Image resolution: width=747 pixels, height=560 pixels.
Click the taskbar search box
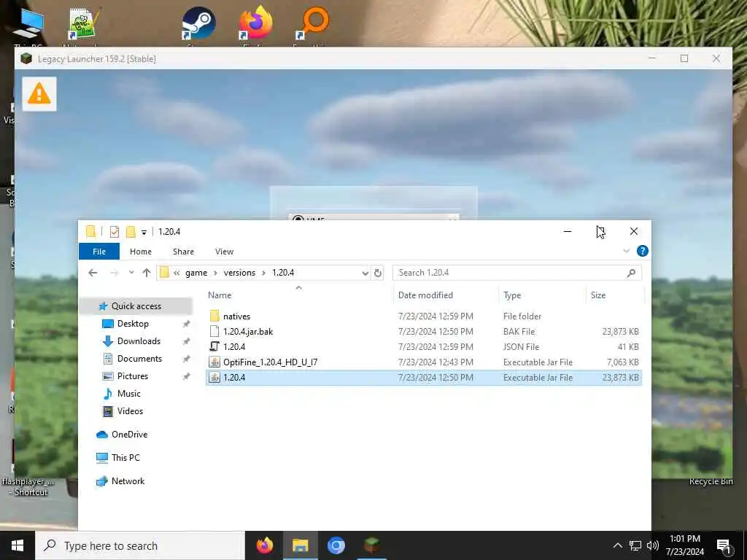point(140,545)
